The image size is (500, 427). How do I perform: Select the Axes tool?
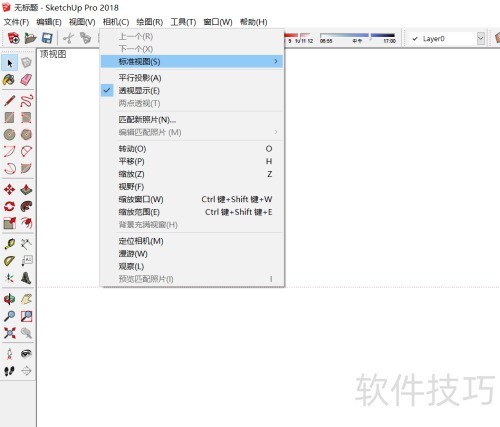point(10,278)
